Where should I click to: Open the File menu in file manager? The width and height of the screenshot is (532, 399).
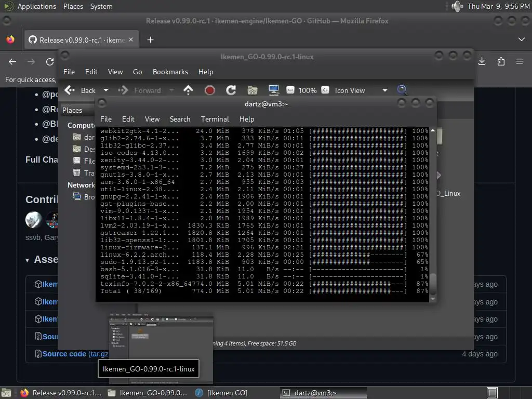[69, 72]
